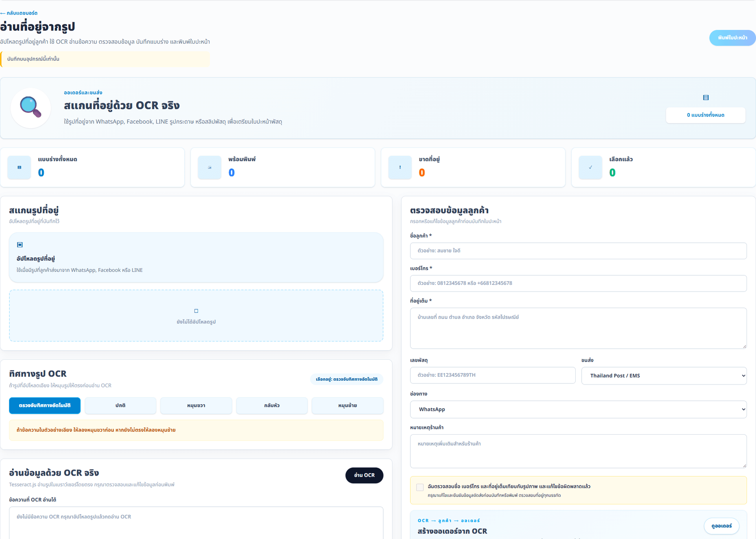The height and width of the screenshot is (539, 756).
Task: Click the หมายเหตุร้านค้า shop notes textarea
Action: (x=578, y=451)
